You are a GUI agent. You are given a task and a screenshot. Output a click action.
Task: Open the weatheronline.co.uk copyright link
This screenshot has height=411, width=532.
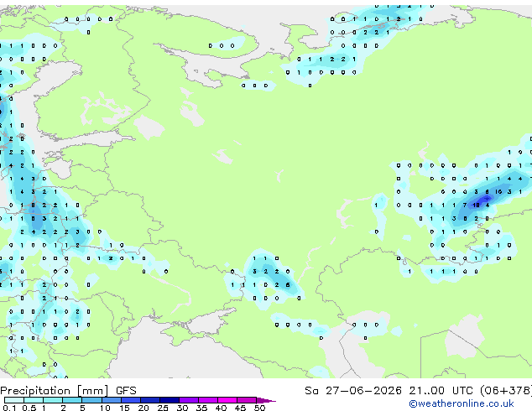point(462,403)
